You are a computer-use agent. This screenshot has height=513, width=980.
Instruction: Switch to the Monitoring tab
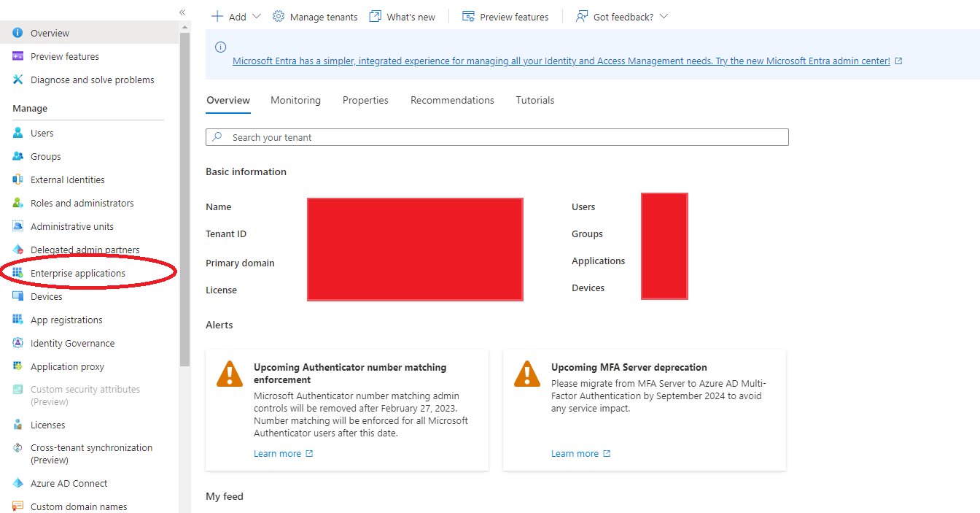pyautogui.click(x=295, y=100)
